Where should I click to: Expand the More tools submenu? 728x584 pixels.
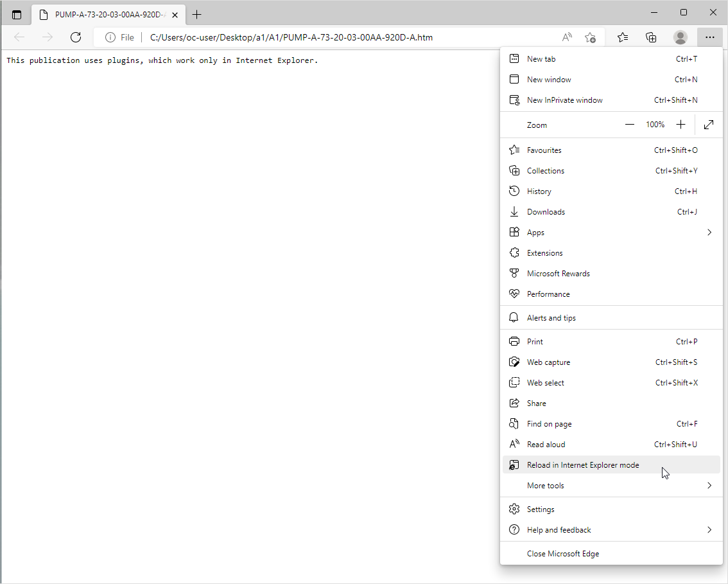(x=611, y=486)
